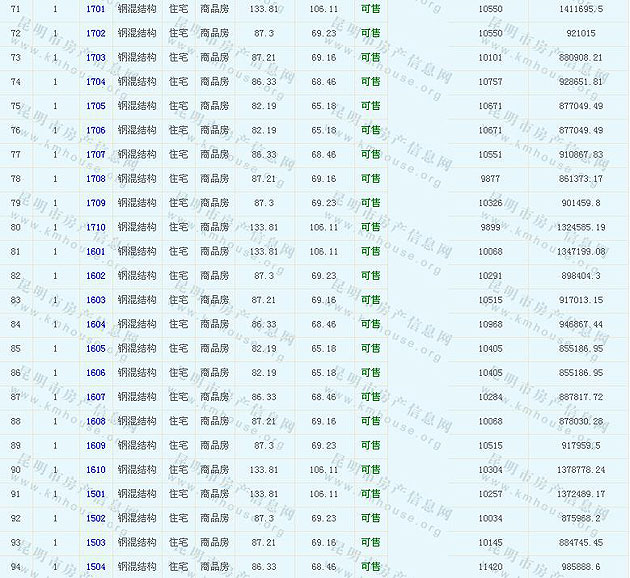Image resolution: width=630 pixels, height=578 pixels.
Task: Open room 1701 link
Action: point(96,9)
